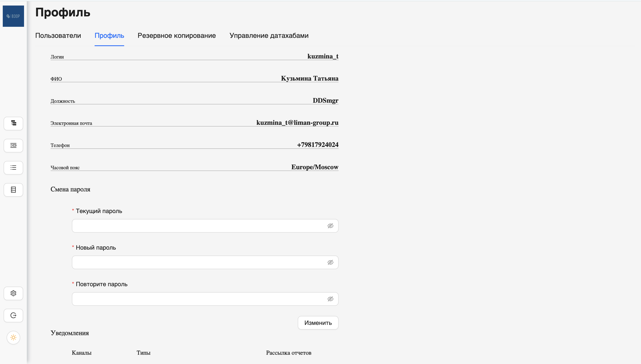Show the current password with eye icon

[x=330, y=226]
